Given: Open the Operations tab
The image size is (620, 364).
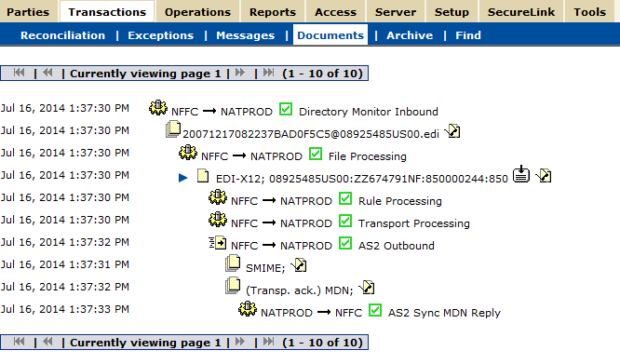Looking at the screenshot, I should pyautogui.click(x=197, y=12).
